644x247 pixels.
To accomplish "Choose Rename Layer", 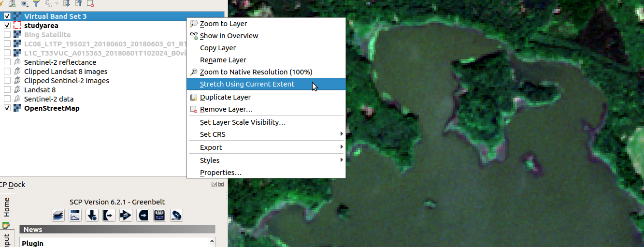I will [266, 60].
